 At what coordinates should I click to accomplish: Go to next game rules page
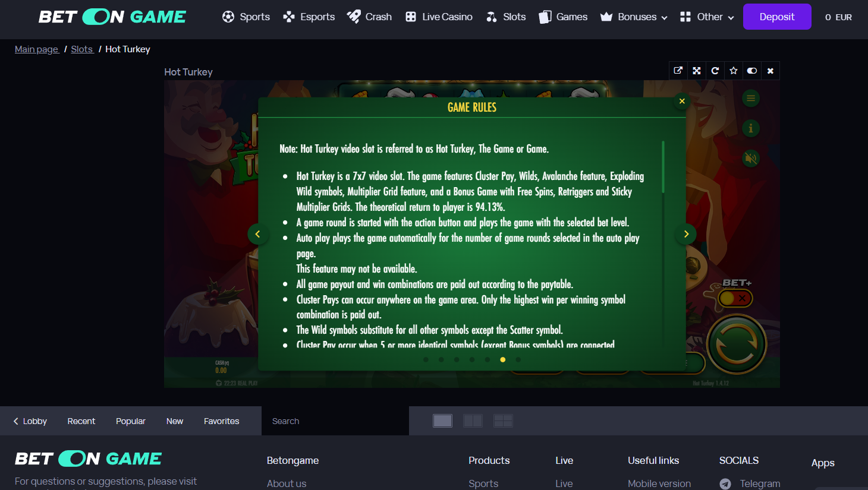[686, 234]
